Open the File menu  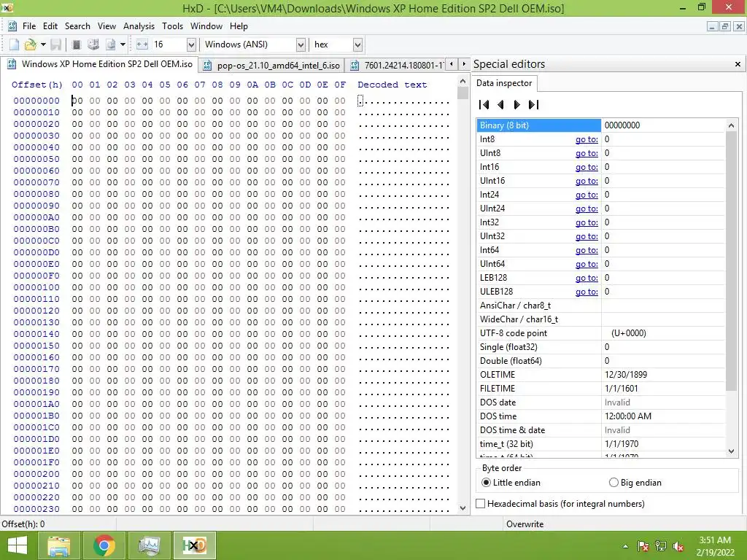pyautogui.click(x=29, y=26)
